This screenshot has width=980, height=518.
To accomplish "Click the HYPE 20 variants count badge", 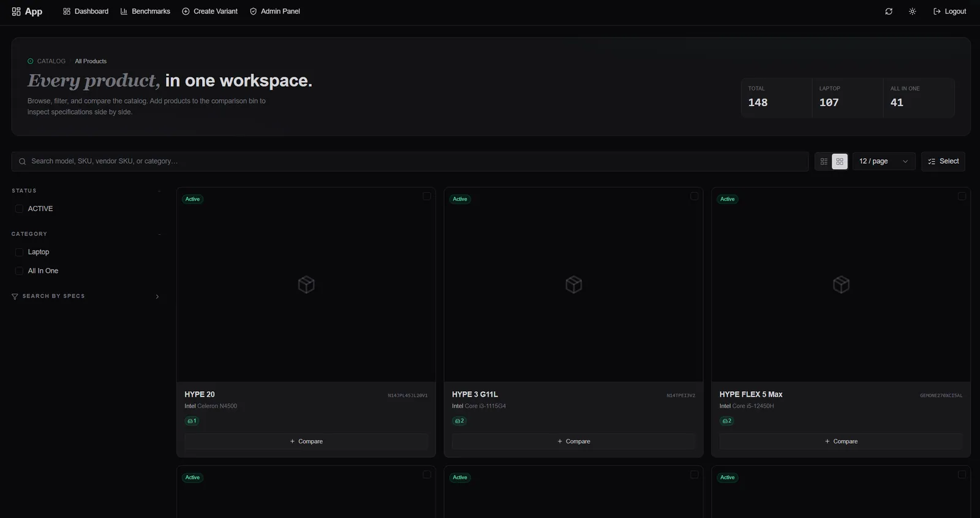I will coord(192,421).
